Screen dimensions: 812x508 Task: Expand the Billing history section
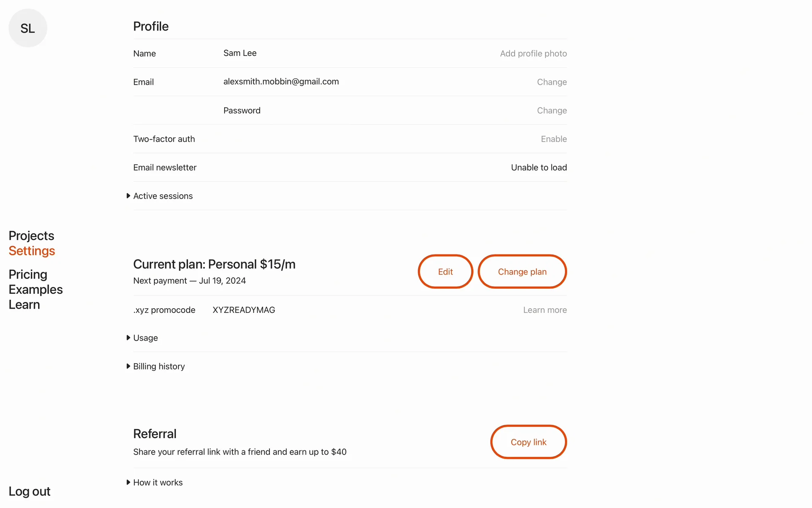(159, 366)
